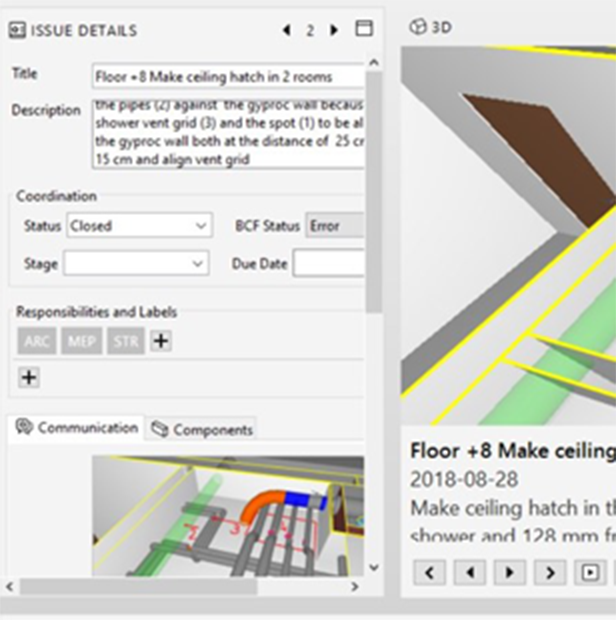Switch to the Components tab
The width and height of the screenshot is (616, 620).
click(x=202, y=429)
